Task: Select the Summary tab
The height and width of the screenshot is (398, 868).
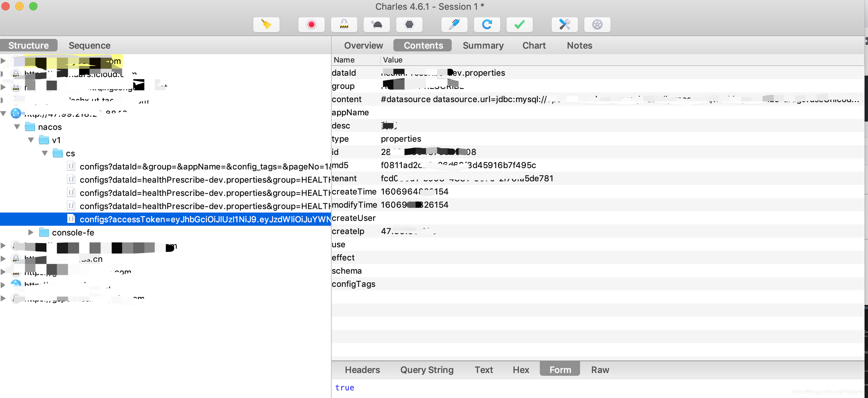Action: (x=483, y=45)
